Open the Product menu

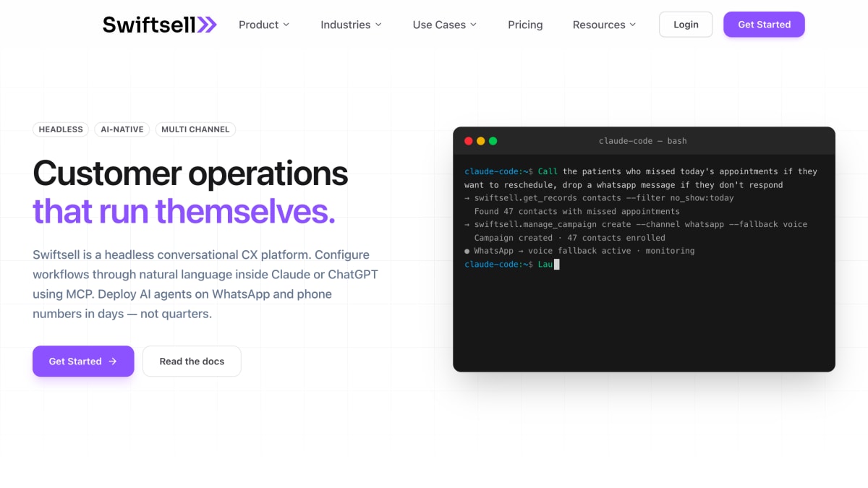(x=264, y=25)
